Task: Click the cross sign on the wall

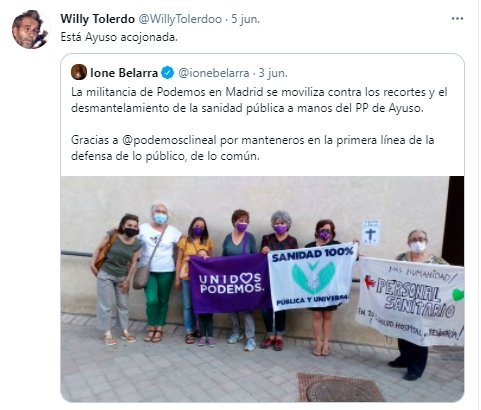Action: 371,232
